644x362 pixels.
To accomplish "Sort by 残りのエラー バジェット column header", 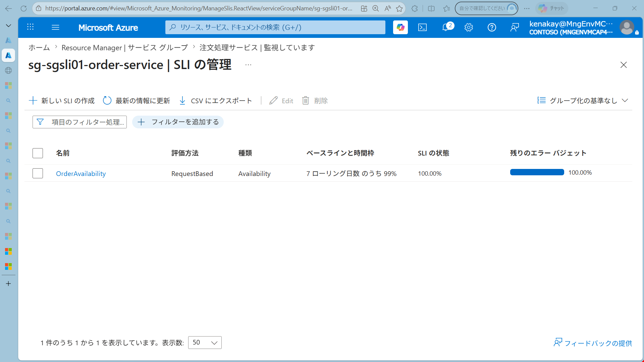I will (x=548, y=153).
